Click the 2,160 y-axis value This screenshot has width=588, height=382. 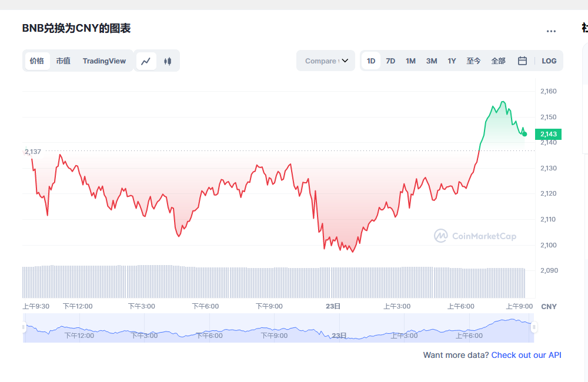tap(548, 91)
